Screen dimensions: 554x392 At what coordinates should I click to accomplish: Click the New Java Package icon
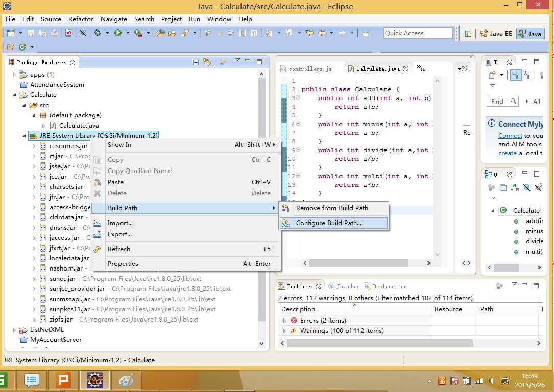11,46
